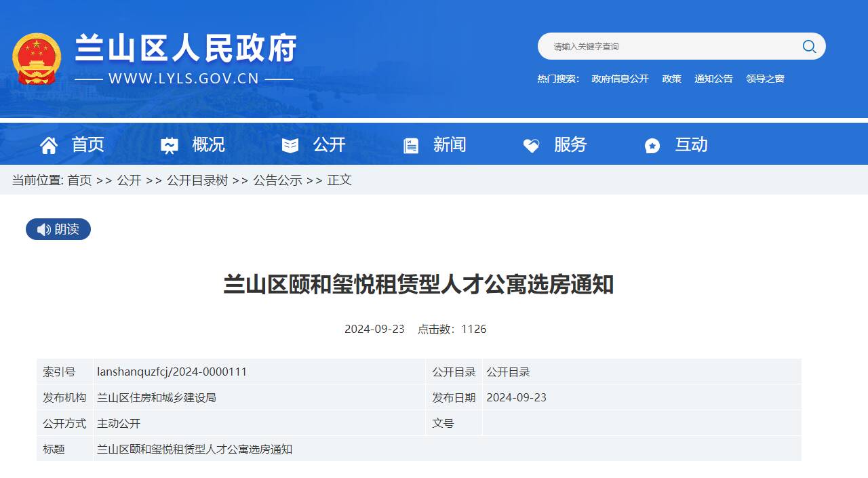The width and height of the screenshot is (868, 478).
Task: Click 公开目录树 in the breadcrumb trail
Action: (x=199, y=180)
